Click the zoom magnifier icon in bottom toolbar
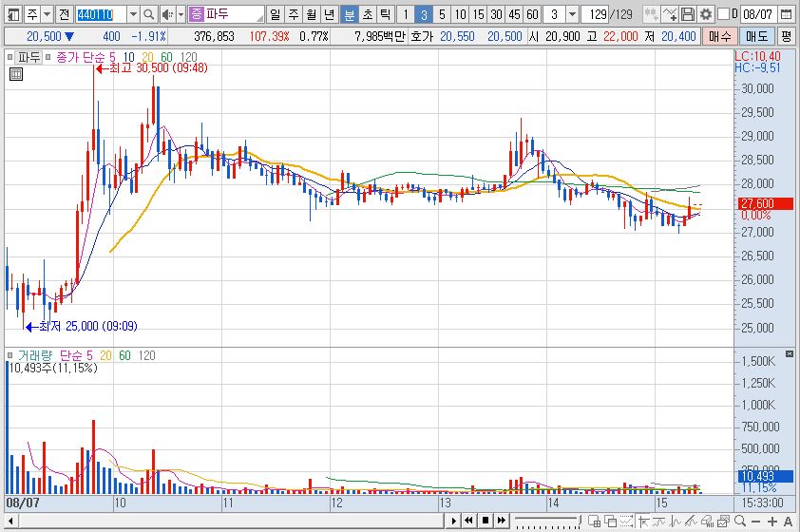This screenshot has width=800, height=532. (740, 521)
